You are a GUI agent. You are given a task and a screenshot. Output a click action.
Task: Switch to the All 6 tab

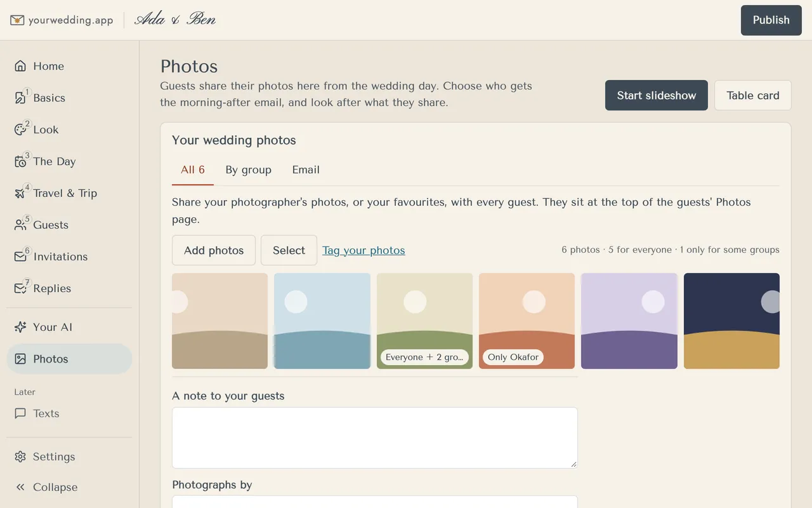point(193,170)
